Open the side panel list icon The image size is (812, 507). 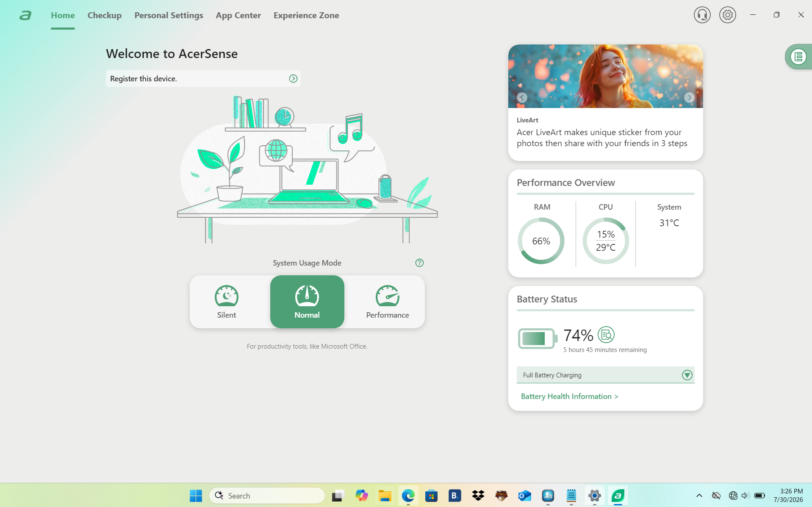click(x=798, y=56)
